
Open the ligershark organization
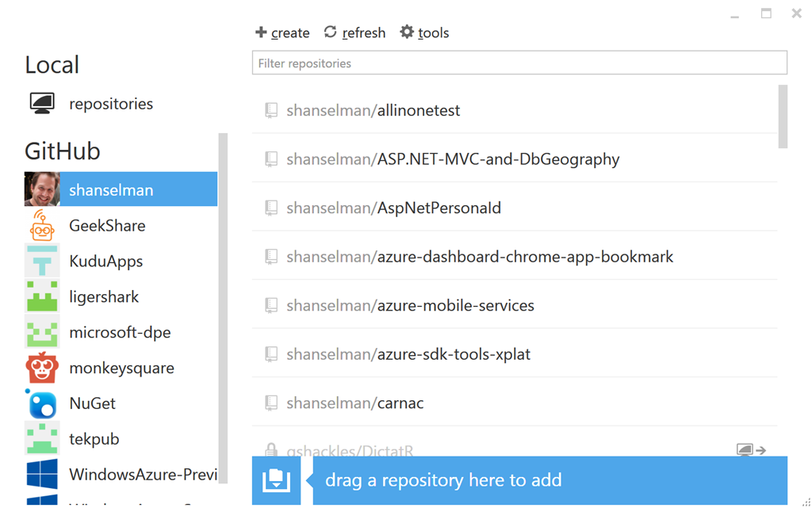104,297
